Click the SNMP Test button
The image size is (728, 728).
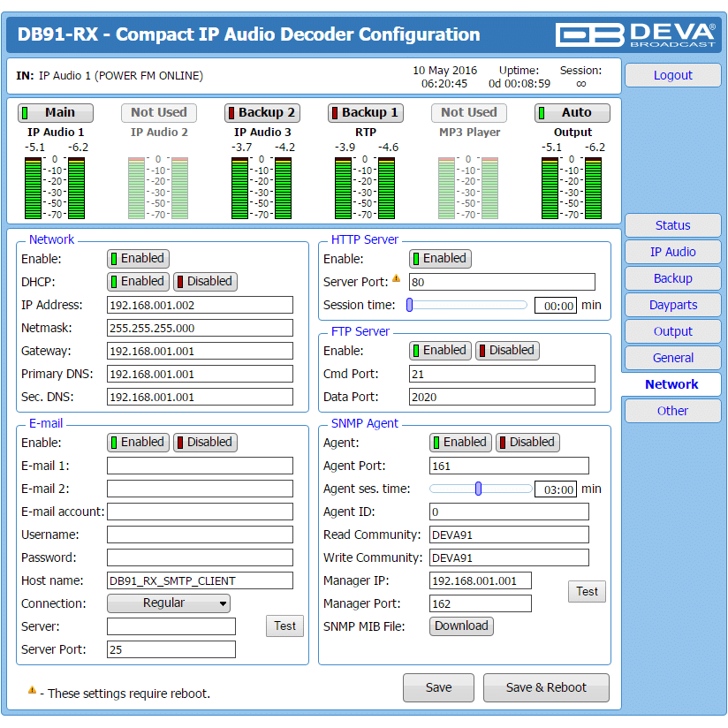coord(587,592)
